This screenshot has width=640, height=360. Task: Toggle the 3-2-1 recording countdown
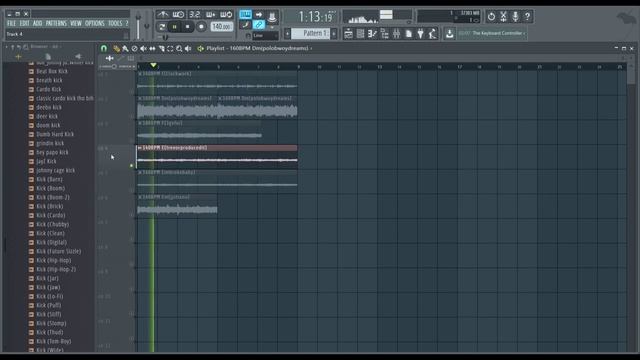point(195,15)
